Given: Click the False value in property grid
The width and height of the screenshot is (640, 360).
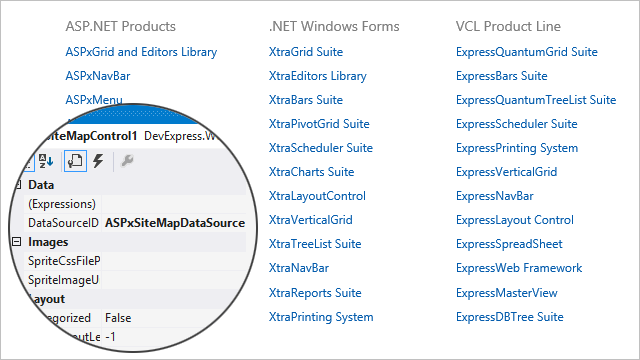Looking at the screenshot, I should (118, 318).
